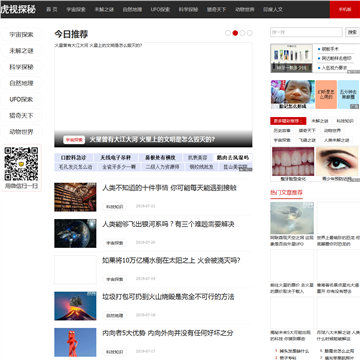The image size is (360, 360).
Task: Open the 二级人力资源师 ad link
Action: pyautogui.click(x=162, y=167)
